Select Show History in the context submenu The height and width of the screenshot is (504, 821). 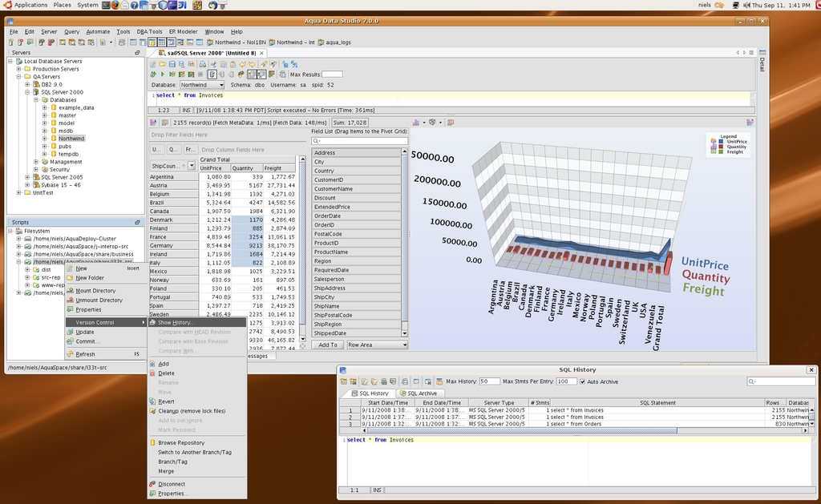(x=175, y=322)
